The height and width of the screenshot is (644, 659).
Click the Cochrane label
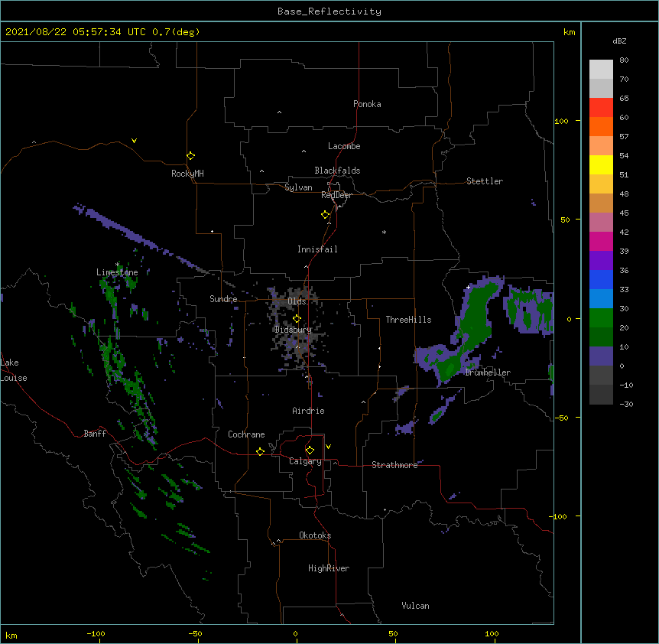coord(246,434)
